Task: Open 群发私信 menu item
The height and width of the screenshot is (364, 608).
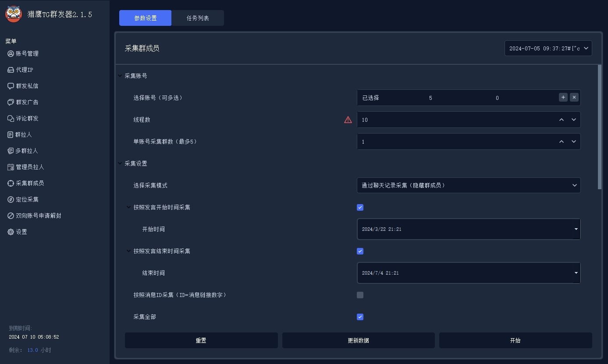Action: (27, 86)
